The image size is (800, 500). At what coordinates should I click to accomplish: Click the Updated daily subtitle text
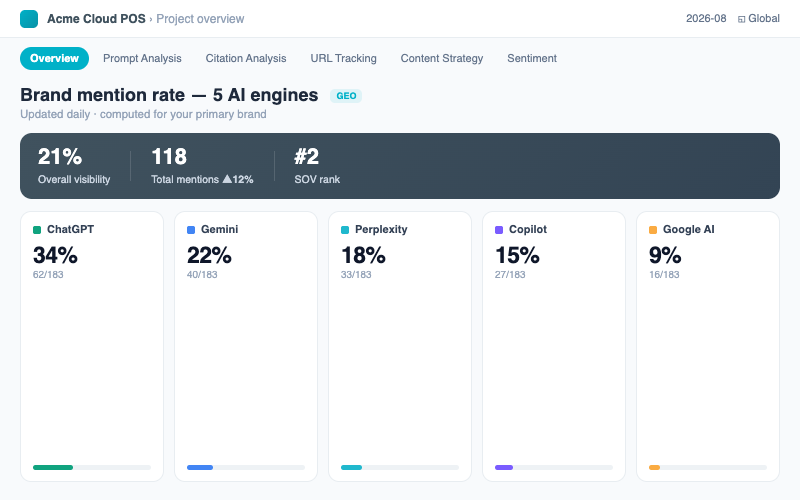click(x=143, y=114)
